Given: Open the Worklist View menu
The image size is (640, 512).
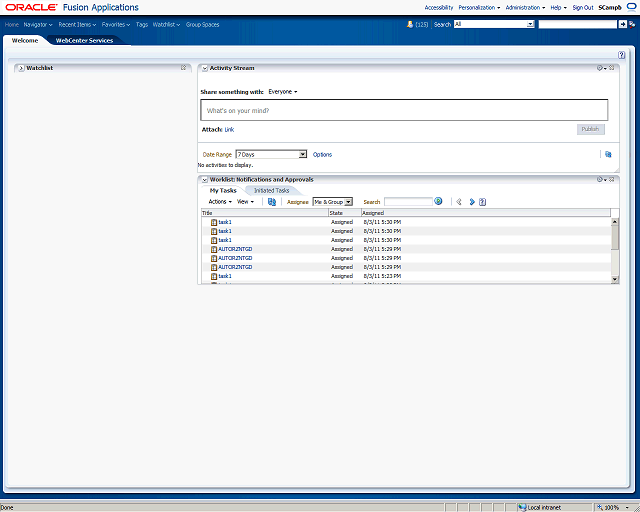Looking at the screenshot, I should click(x=245, y=202).
